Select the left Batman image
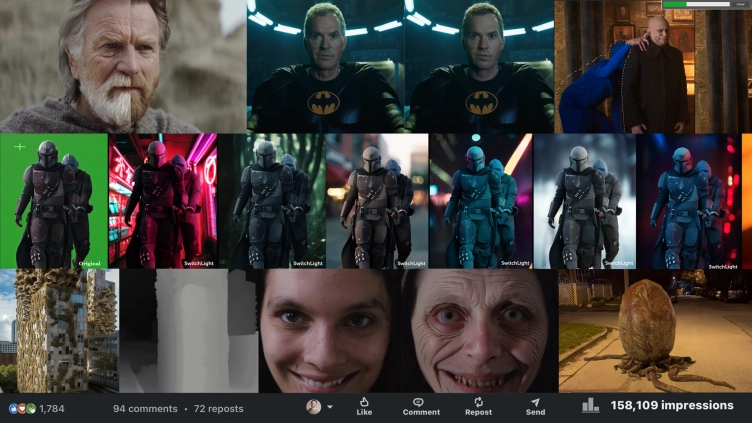The image size is (752, 423). [325, 66]
